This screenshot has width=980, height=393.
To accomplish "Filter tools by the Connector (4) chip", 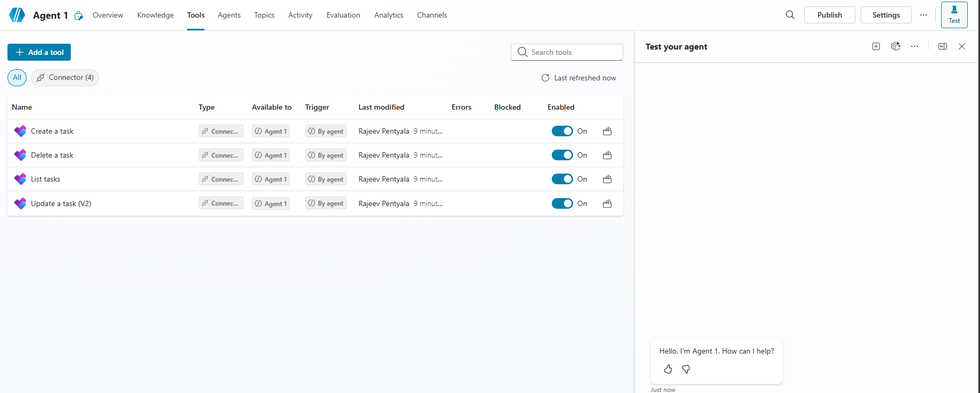I will tap(65, 78).
